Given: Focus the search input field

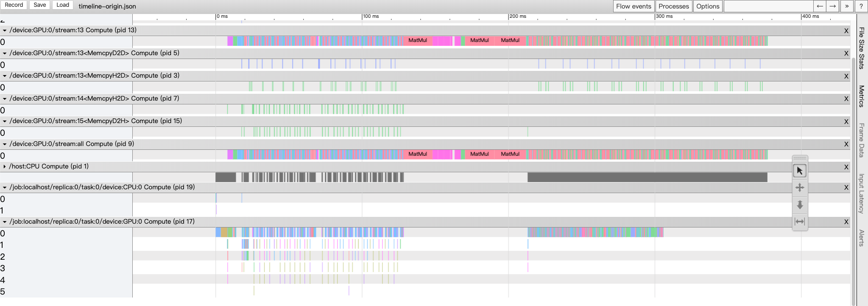Looking at the screenshot, I should click(x=768, y=6).
